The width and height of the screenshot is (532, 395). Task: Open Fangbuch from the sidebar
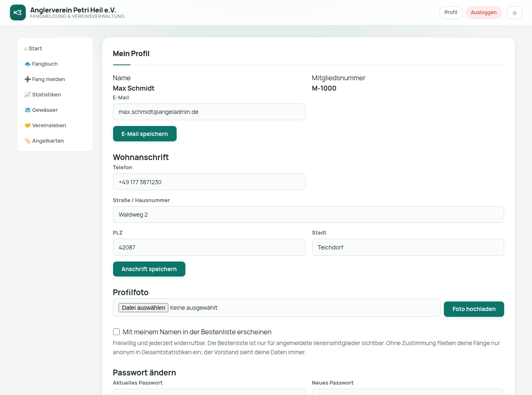click(x=55, y=64)
